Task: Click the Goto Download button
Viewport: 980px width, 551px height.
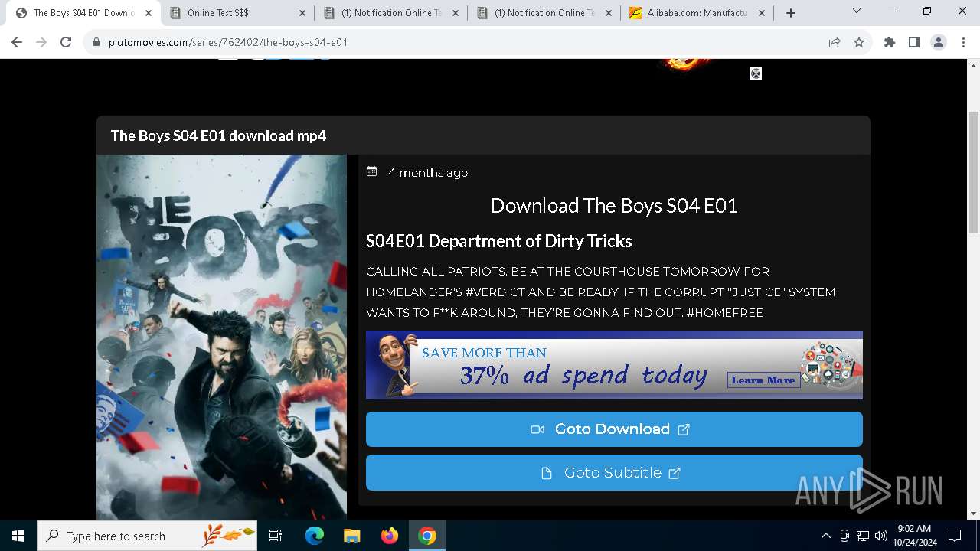Action: tap(614, 429)
